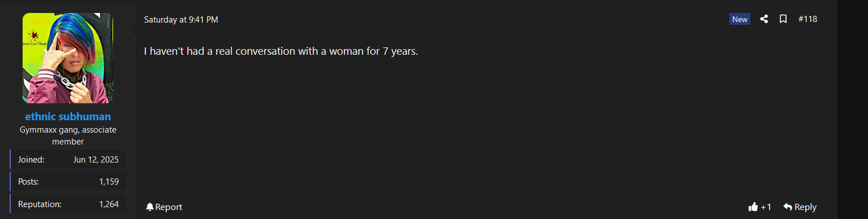This screenshot has height=219, width=868.
Task: Open the post author's username link
Action: pyautogui.click(x=68, y=117)
